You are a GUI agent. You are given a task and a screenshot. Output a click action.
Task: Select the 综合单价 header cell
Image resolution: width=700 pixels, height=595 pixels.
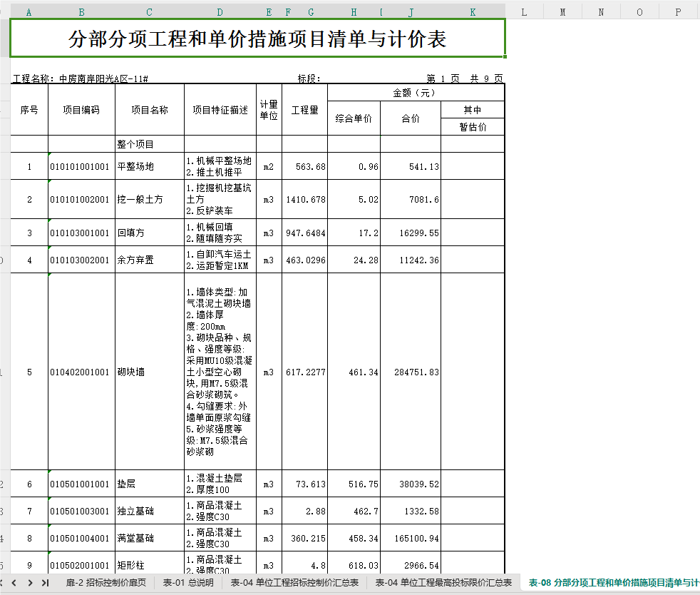point(354,118)
